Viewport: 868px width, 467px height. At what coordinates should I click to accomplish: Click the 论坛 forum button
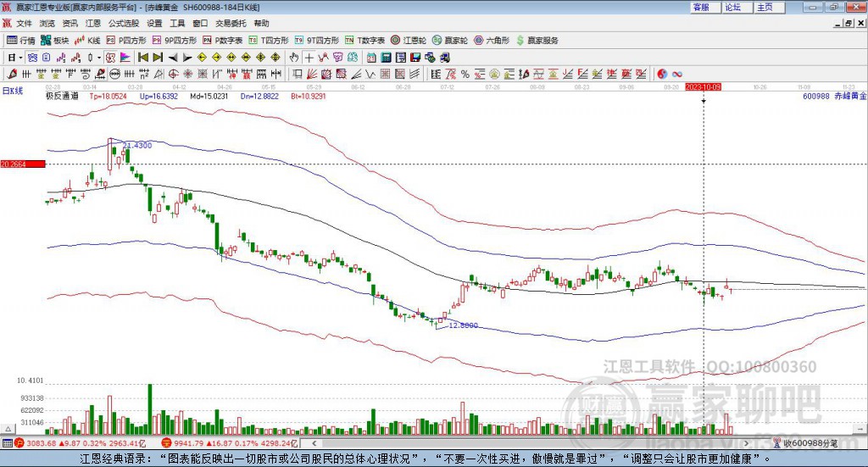click(737, 7)
